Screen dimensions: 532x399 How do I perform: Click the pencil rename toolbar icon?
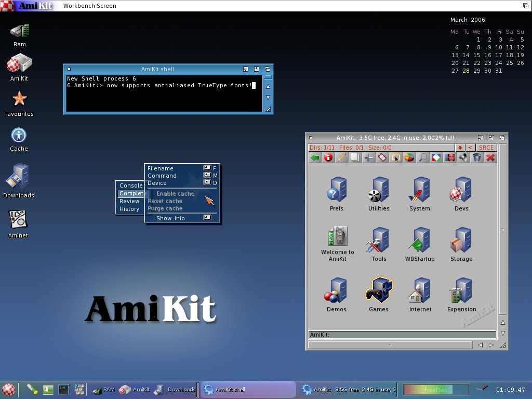[x=342, y=157]
